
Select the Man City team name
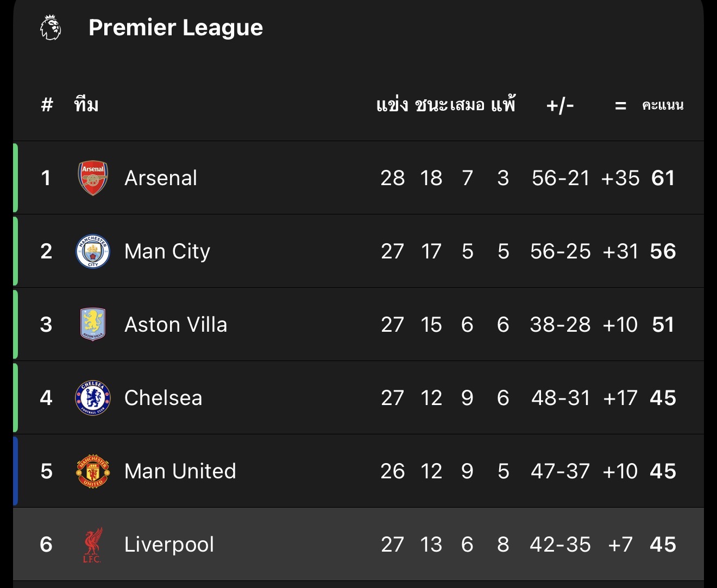click(167, 251)
